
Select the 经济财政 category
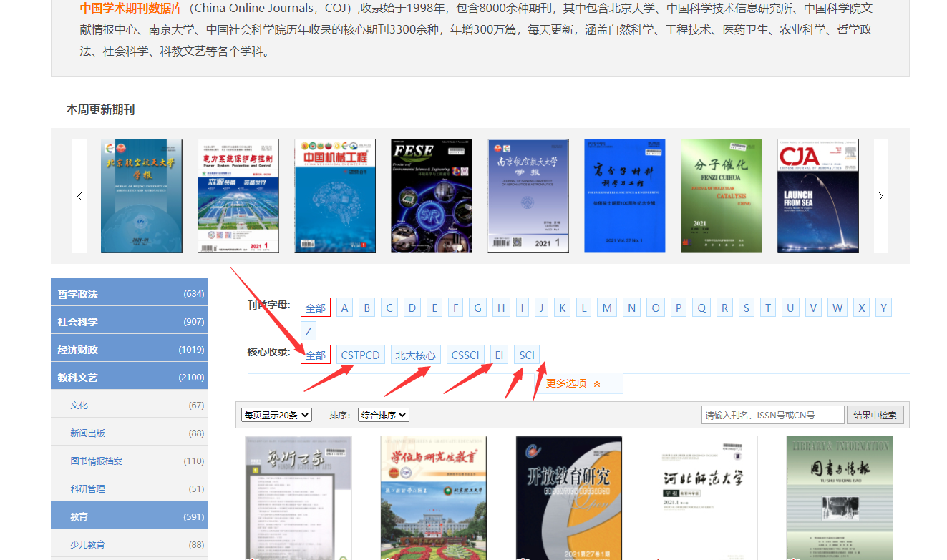coord(129,349)
